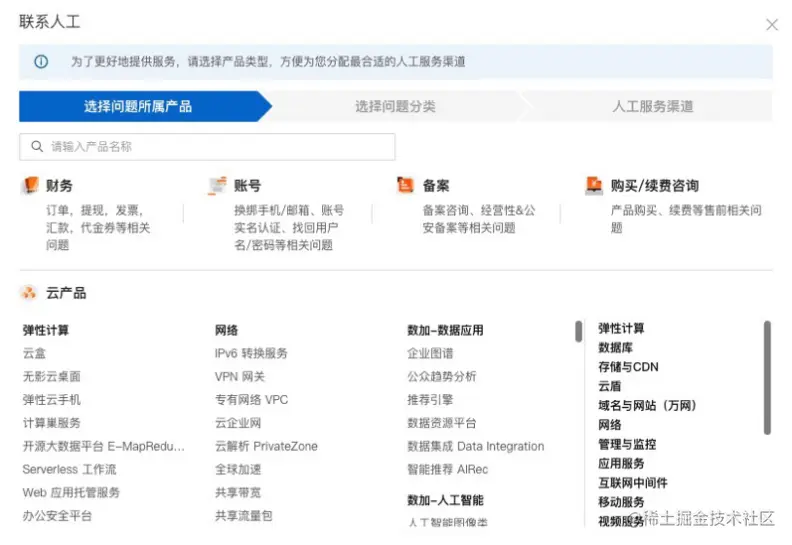Choose VPN 网关 product
792x545 pixels.
point(240,376)
